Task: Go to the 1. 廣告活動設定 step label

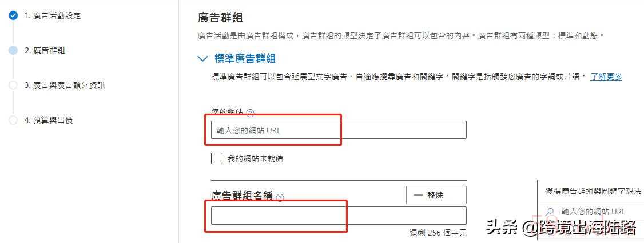Action: [x=53, y=15]
